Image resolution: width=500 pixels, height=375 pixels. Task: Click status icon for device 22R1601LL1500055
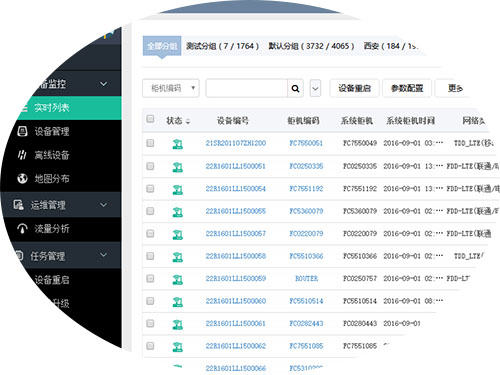[178, 211]
